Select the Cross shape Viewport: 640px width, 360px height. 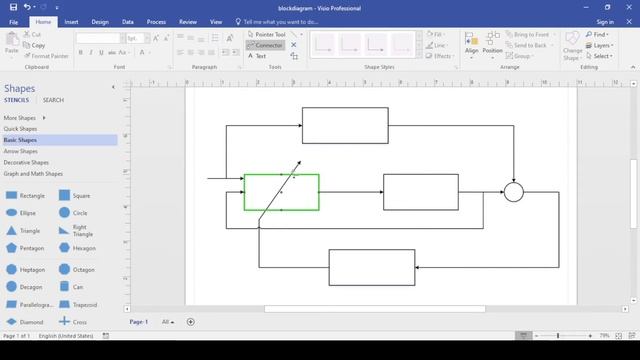[x=73, y=322]
